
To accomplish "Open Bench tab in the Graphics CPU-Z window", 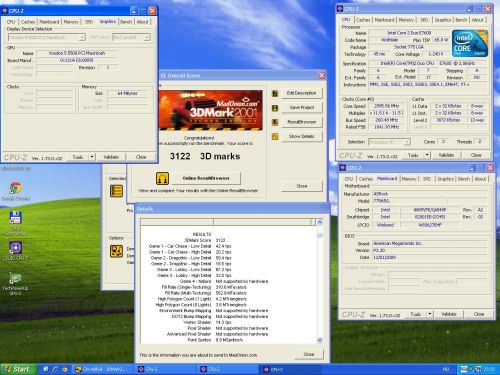I will tap(126, 22).
